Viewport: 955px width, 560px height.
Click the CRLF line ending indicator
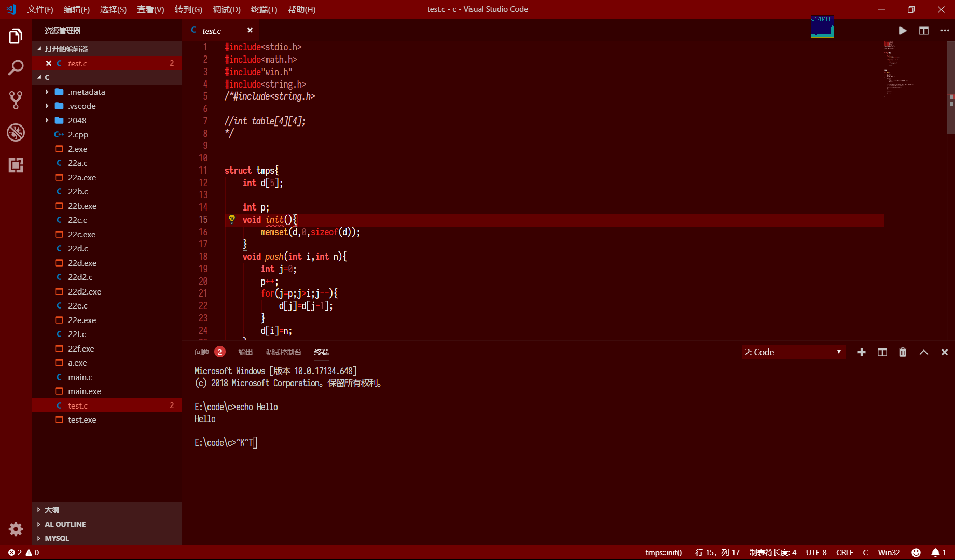845,553
